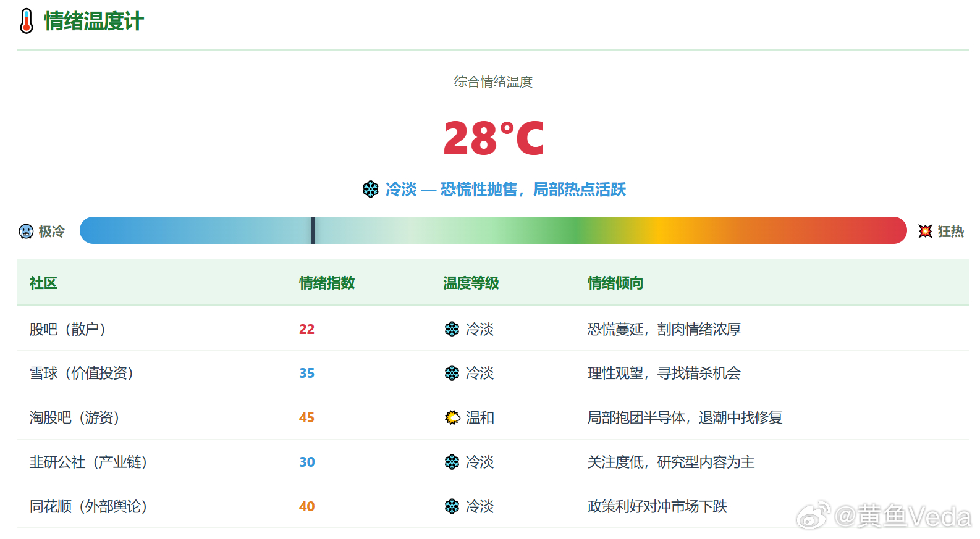Select the 股吧（散户）community cell
This screenshot has width=980, height=539.
coord(68,329)
